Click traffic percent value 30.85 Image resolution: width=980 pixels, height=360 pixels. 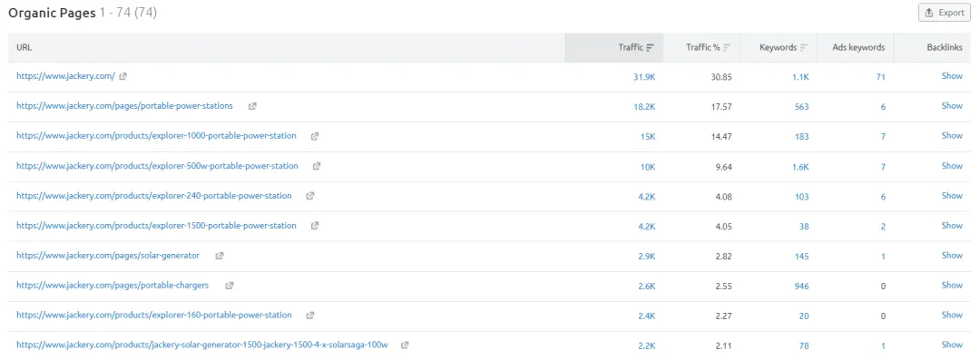click(x=721, y=77)
